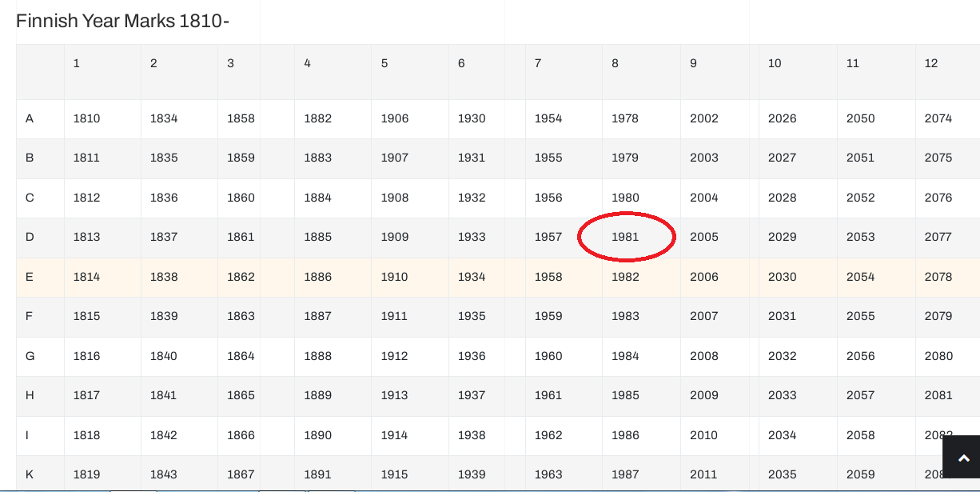980x492 pixels.
Task: Click the 1934 cell in highlighted row
Action: (x=472, y=277)
